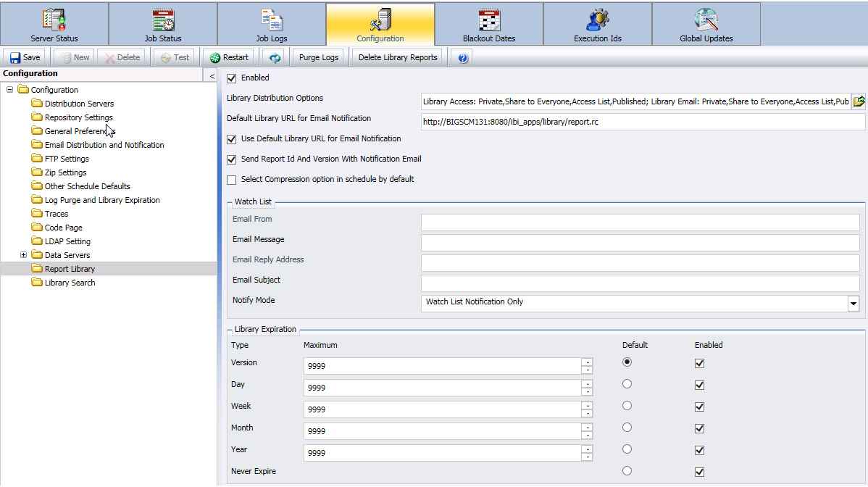The height and width of the screenshot is (487, 868).
Task: Increase the Version maximum value stepper
Action: click(x=587, y=362)
